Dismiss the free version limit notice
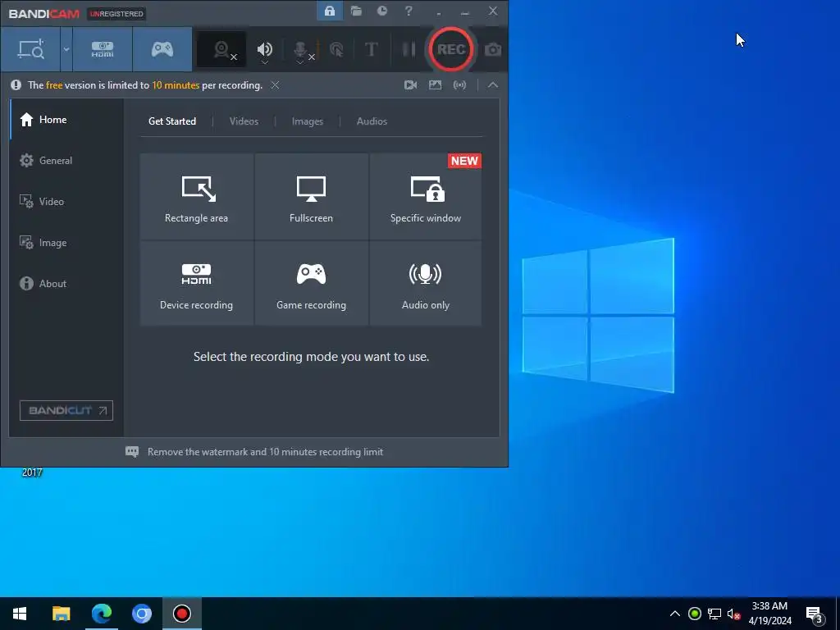Screen dimensions: 840x630 coord(275,85)
